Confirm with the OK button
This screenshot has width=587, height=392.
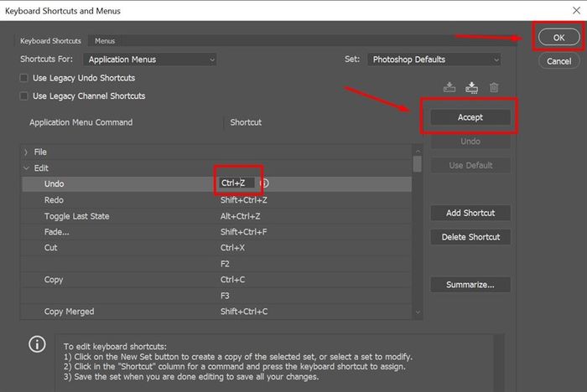(558, 38)
